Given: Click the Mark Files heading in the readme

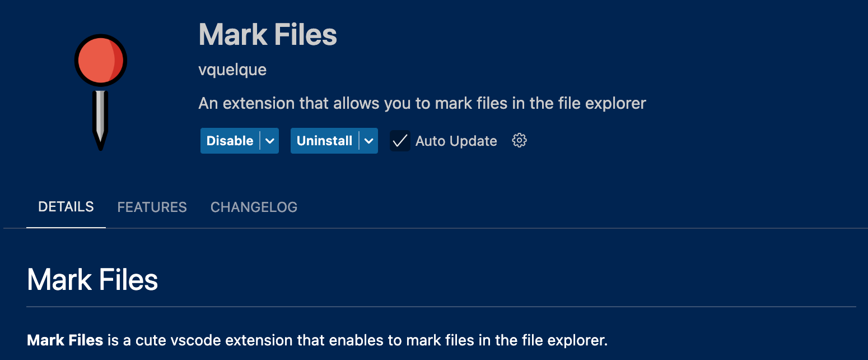Looking at the screenshot, I should pyautogui.click(x=92, y=279).
